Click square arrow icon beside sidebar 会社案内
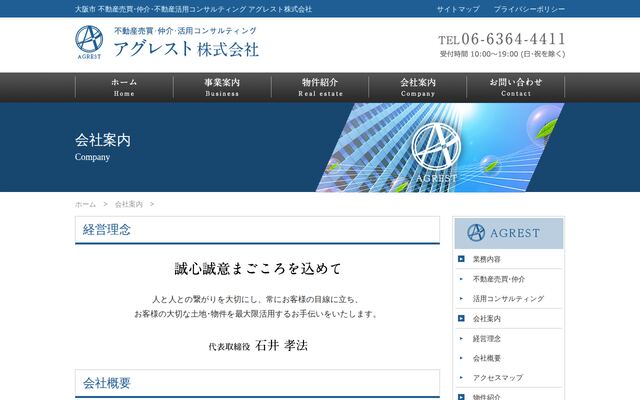The image size is (640, 400). [x=461, y=318]
